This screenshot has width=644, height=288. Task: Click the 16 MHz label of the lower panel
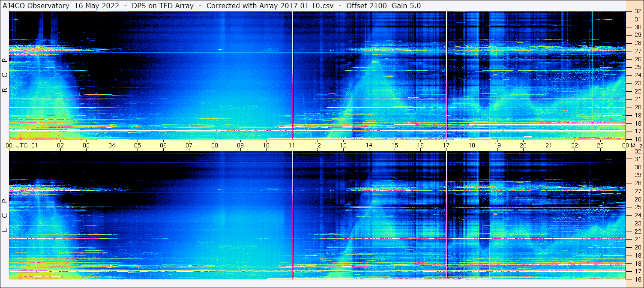[x=637, y=279]
